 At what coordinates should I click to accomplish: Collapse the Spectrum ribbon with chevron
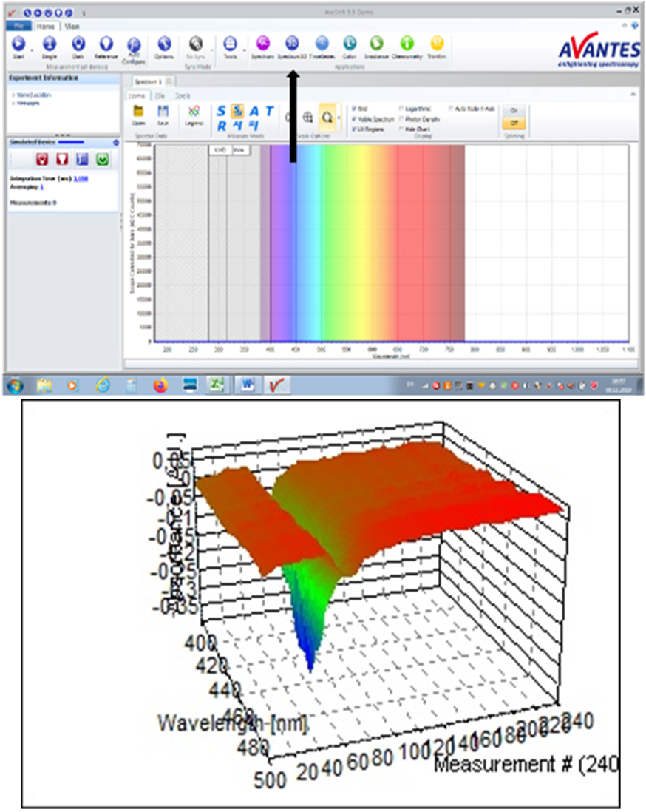633,94
